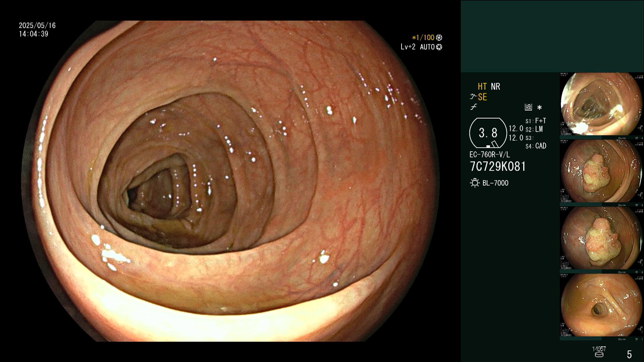Select the NR noise reduction indicator
Image resolution: width=644 pixels, height=362 pixels.
click(x=495, y=86)
